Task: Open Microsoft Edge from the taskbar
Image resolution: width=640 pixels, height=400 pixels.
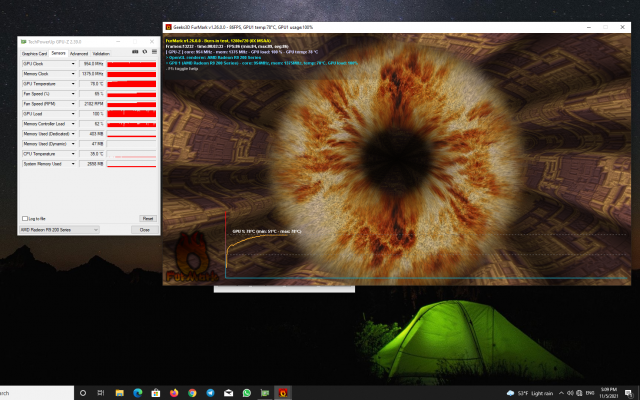Action: (138, 393)
